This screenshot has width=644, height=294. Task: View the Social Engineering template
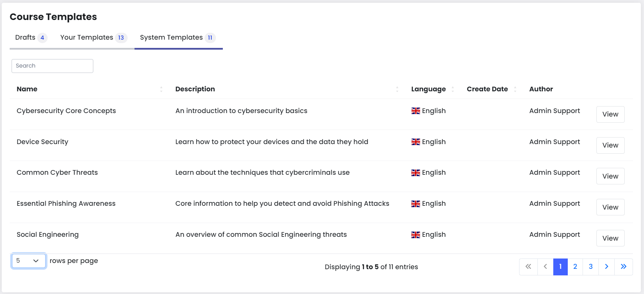[610, 238]
